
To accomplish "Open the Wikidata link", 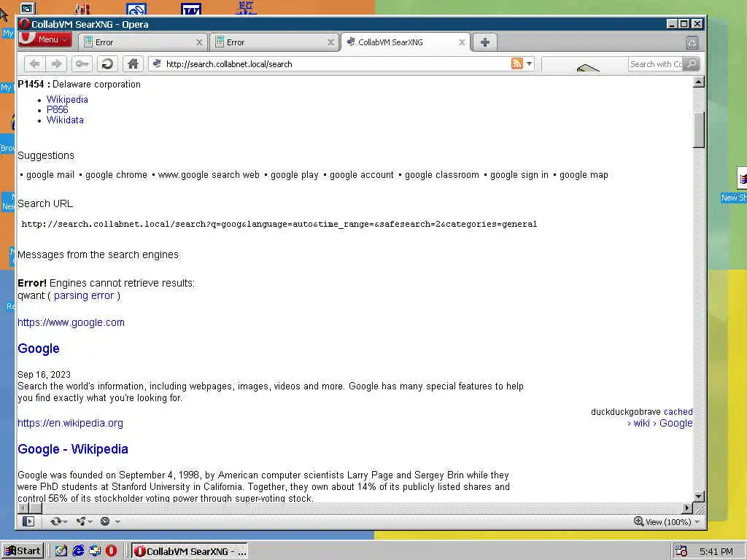I will click(x=65, y=120).
